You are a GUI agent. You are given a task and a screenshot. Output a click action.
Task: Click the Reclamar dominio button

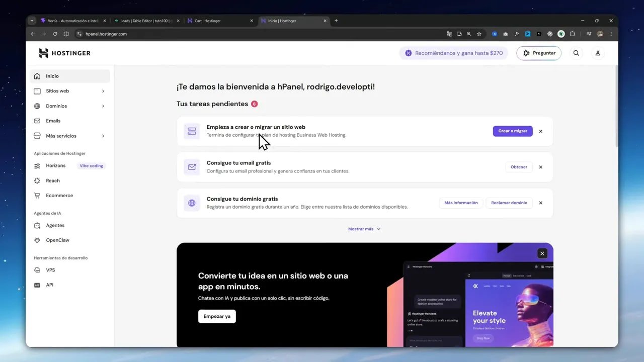click(509, 203)
